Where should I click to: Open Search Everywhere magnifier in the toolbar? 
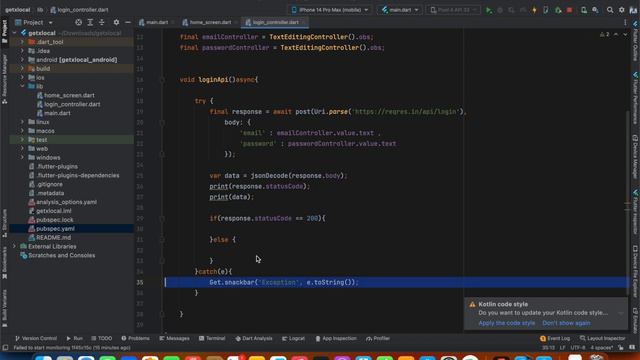tap(610, 10)
